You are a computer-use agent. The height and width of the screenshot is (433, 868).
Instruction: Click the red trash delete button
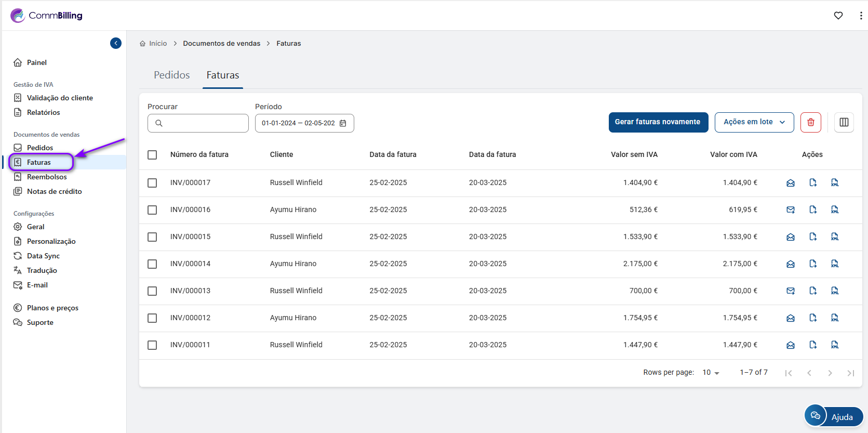810,122
